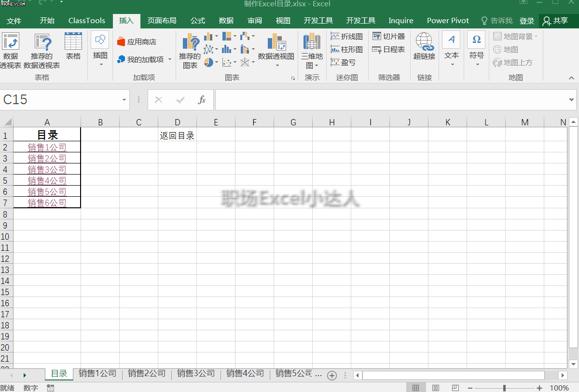Switch to Normal view in status bar

pyautogui.click(x=415, y=388)
